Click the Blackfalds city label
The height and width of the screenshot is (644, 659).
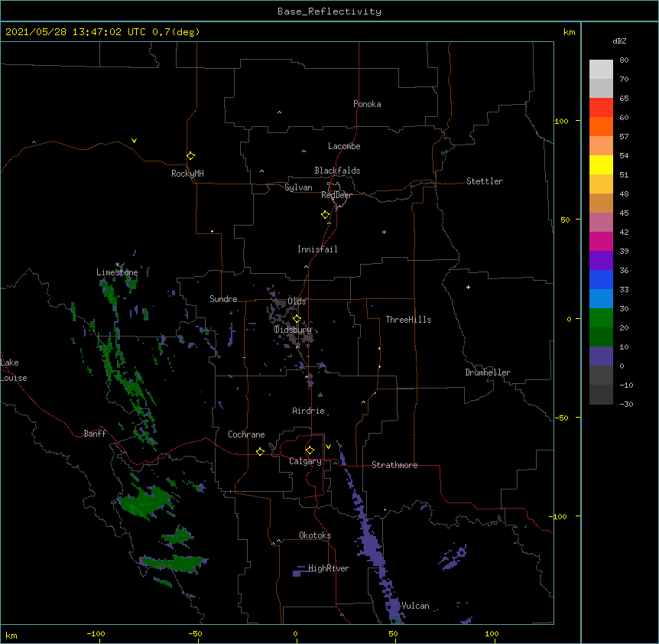pos(337,171)
